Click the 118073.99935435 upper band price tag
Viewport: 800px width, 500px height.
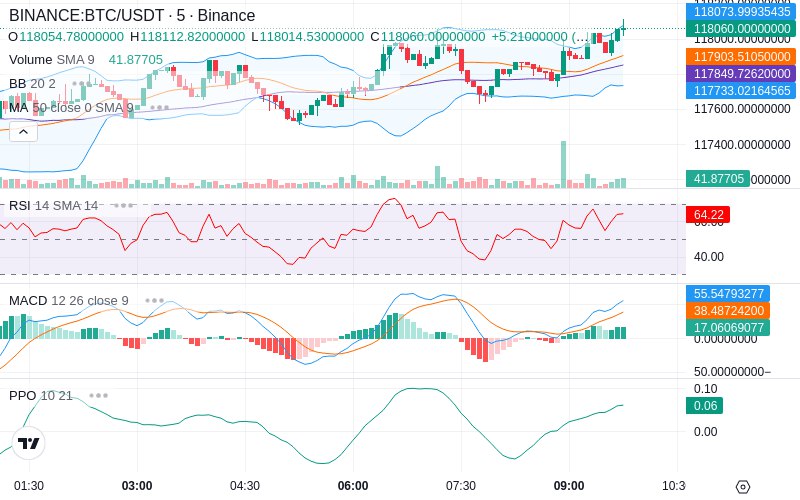point(741,11)
